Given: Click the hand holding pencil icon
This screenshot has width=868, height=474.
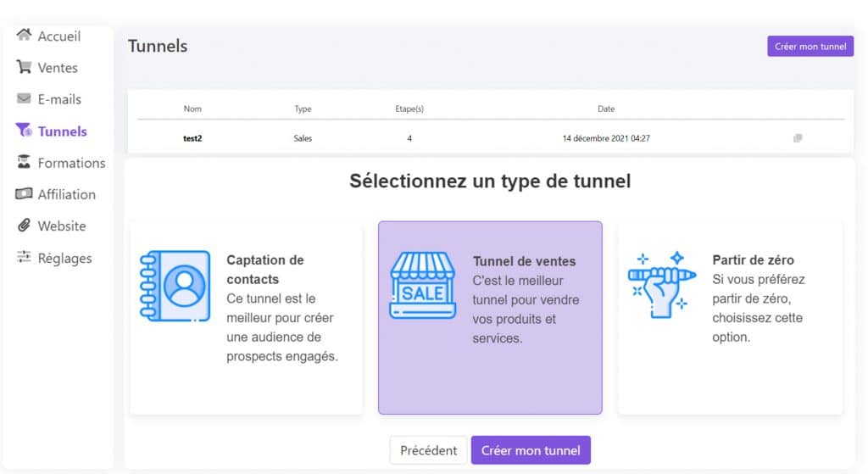Looking at the screenshot, I should click(x=661, y=285).
